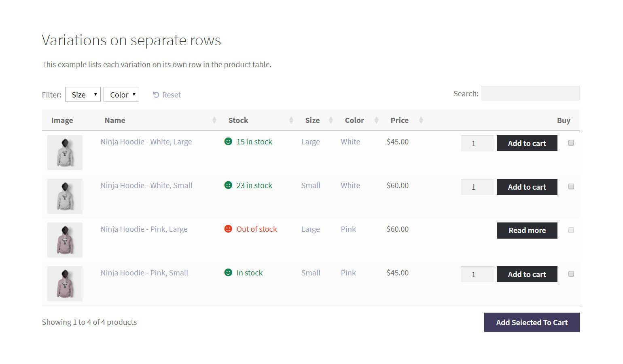This screenshot has width=623, height=364.
Task: Sort by Size using header arrows
Action: (x=331, y=120)
